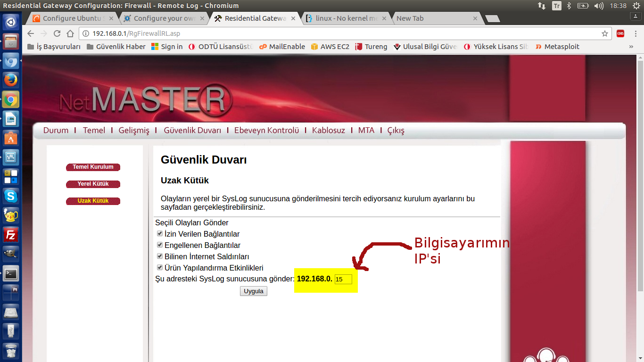Uncheck Ürün Yapılandırma Etkinlikleri checkbox
Viewport: 644px width, 362px height.
(x=160, y=267)
